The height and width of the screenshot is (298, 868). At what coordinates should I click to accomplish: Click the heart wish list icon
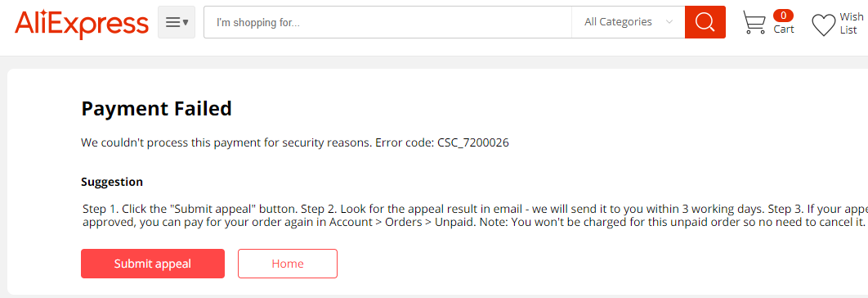[824, 25]
